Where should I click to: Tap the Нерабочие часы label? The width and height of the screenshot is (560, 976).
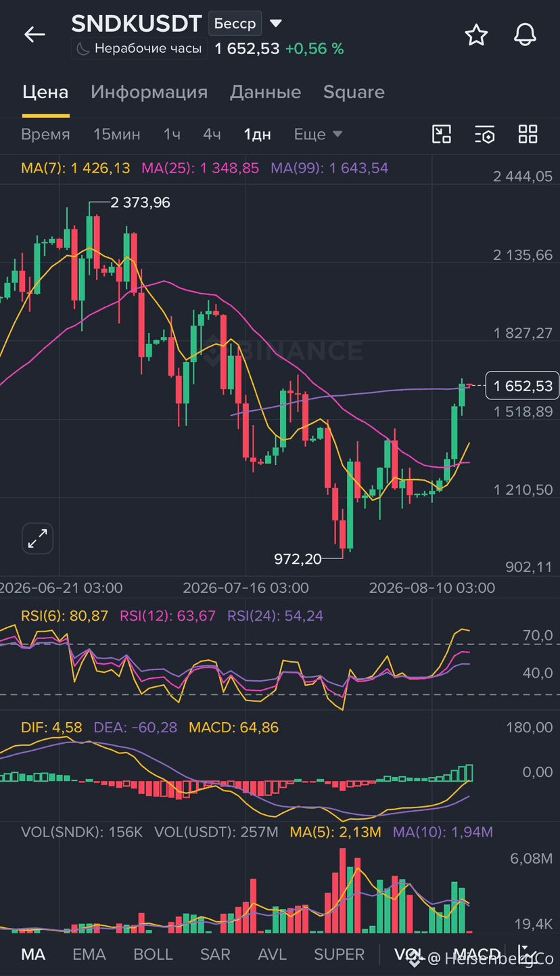click(x=148, y=48)
